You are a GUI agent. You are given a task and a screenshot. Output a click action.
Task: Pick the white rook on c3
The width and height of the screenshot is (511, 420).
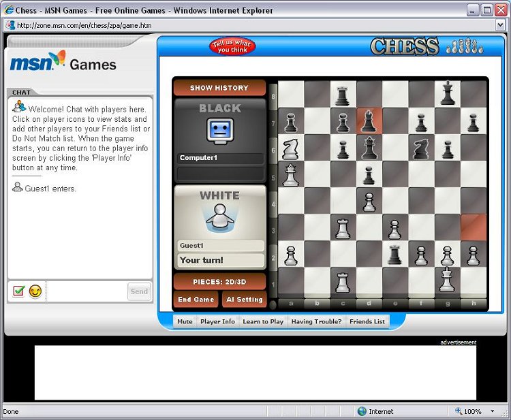pos(343,229)
